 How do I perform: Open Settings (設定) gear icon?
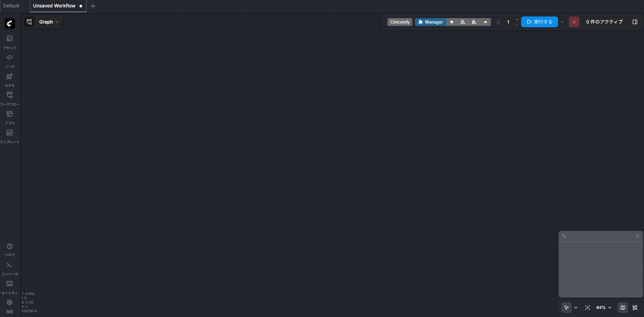(x=9, y=305)
